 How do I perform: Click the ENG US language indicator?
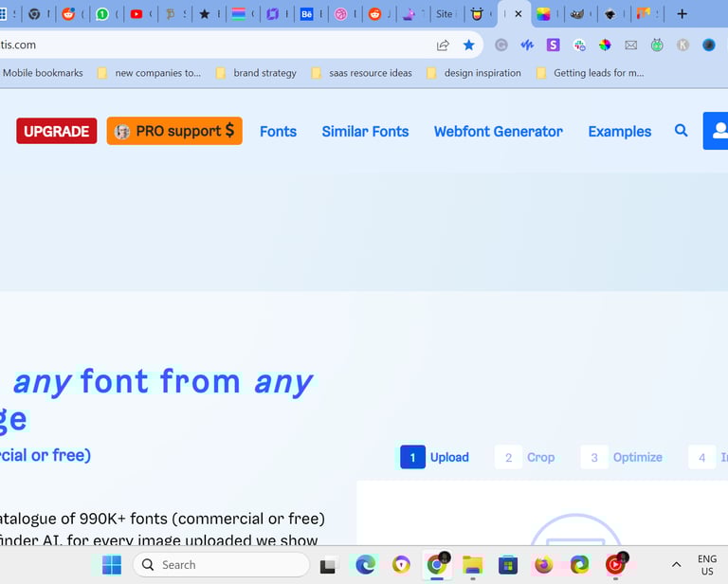click(x=707, y=565)
